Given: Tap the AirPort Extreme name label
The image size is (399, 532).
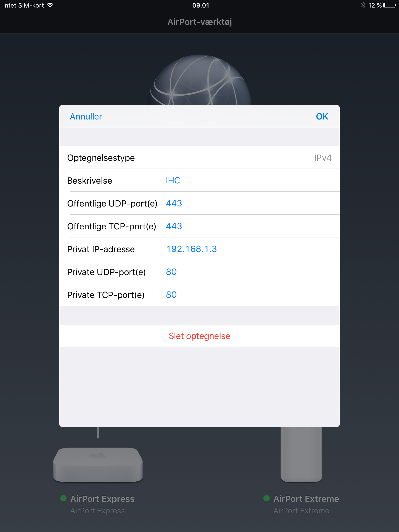Looking at the screenshot, I should click(x=306, y=499).
